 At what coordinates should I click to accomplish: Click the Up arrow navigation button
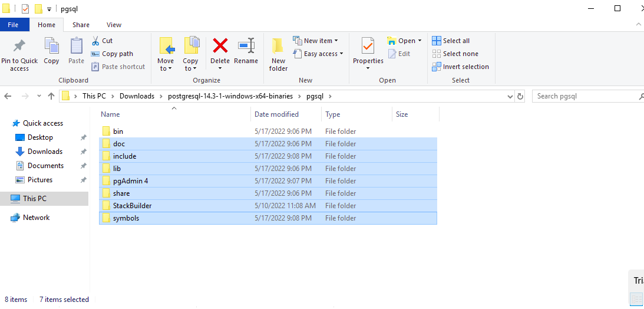click(51, 96)
